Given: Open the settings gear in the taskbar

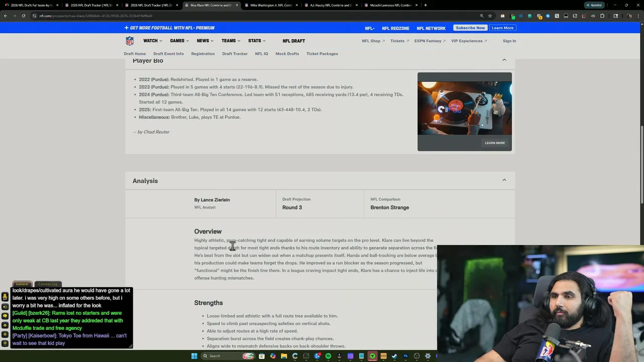Looking at the screenshot, I should point(428,356).
